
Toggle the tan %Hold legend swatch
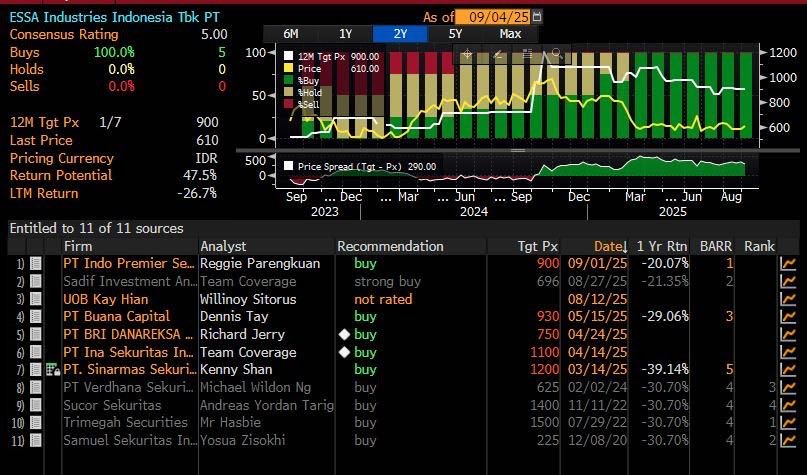288,93
